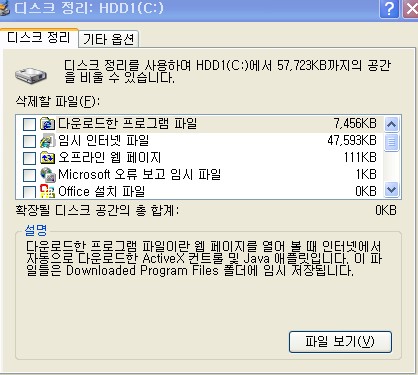Check the Office 설치 파일 checkbox
Image resolution: width=418 pixels, height=375 pixels.
[29, 191]
